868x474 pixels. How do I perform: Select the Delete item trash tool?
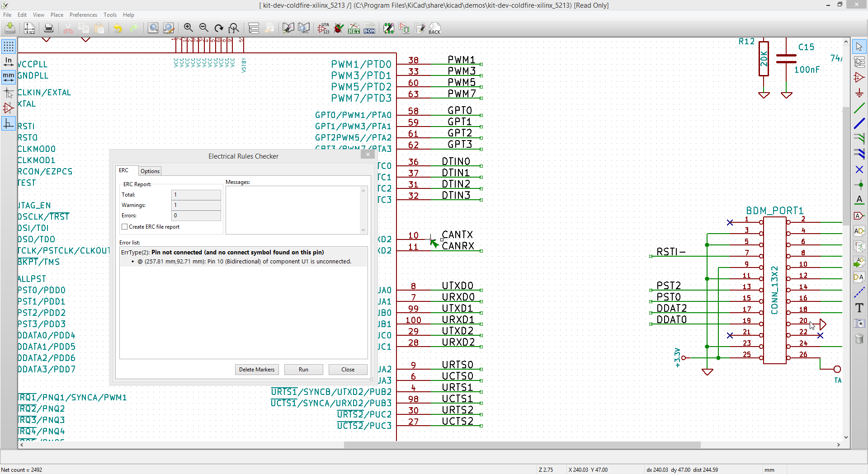tap(859, 339)
